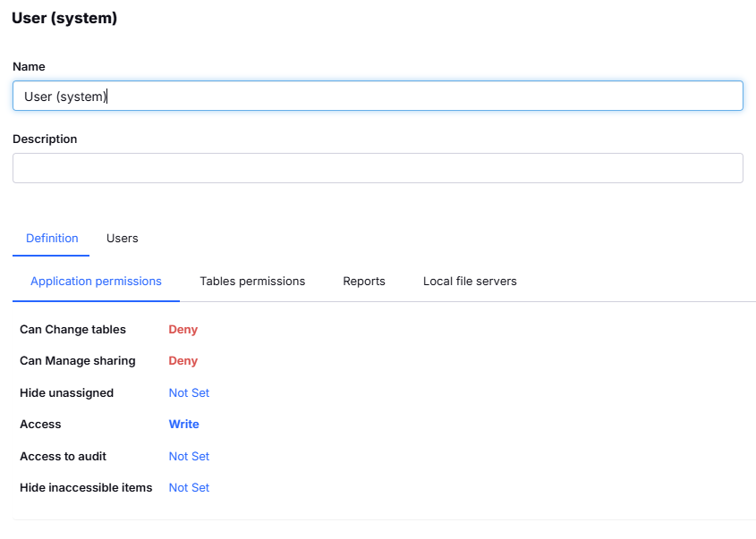Click the Hide inaccessible items label
756x539 pixels.
[x=86, y=488]
